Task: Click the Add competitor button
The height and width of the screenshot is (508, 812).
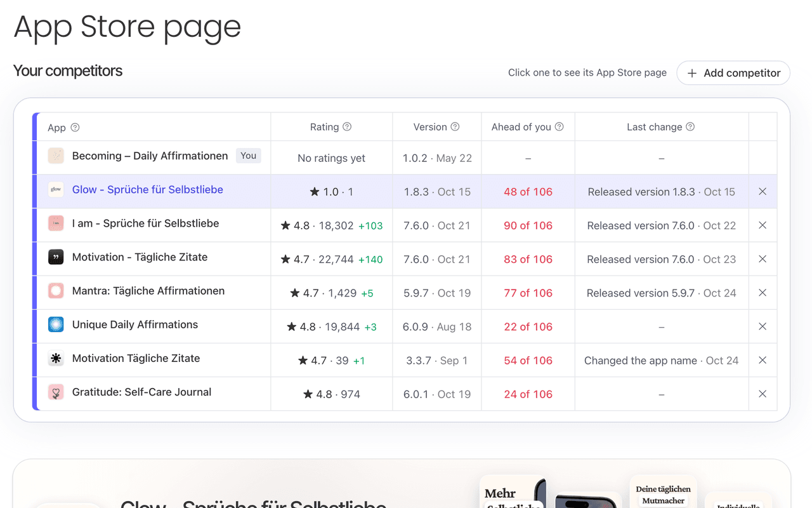Action: tap(733, 73)
